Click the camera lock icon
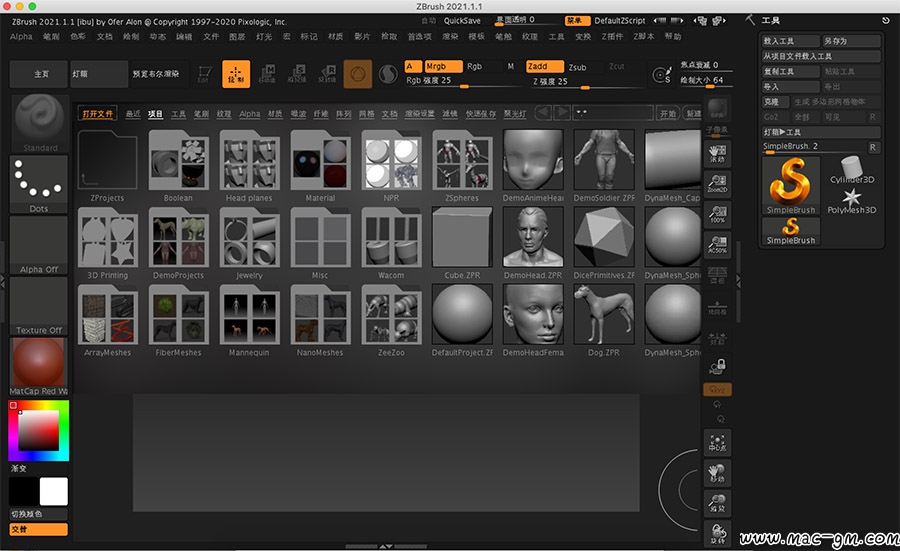The height and width of the screenshot is (551, 900). click(717, 366)
